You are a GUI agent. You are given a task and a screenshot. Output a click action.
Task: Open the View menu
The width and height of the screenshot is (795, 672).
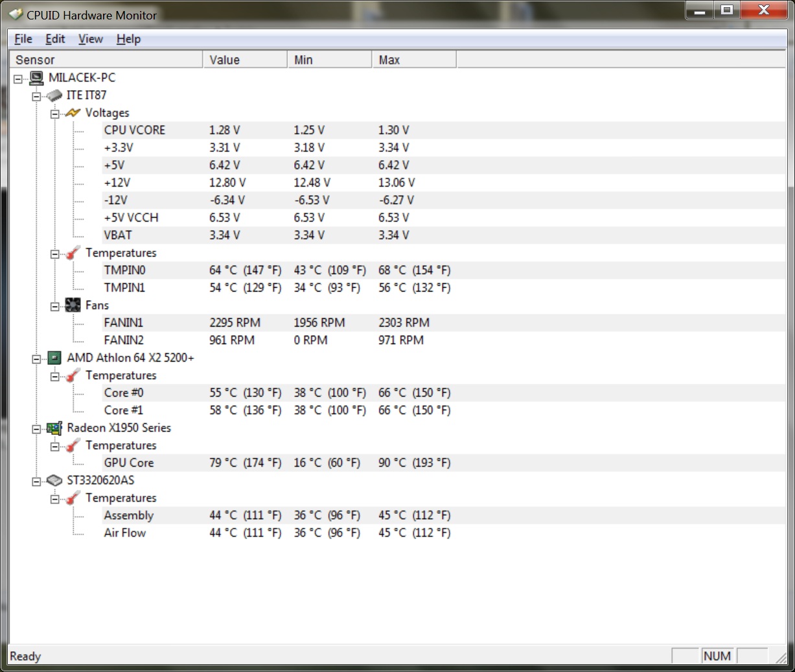point(91,39)
